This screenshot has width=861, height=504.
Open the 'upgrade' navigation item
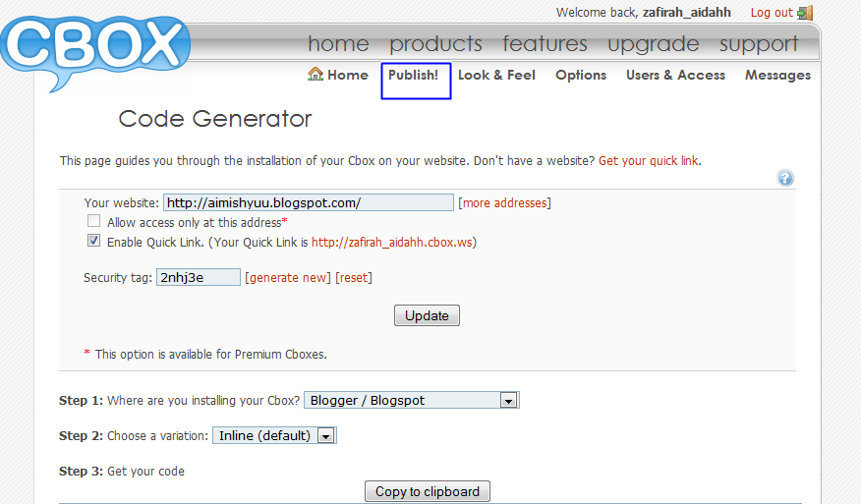pos(654,43)
